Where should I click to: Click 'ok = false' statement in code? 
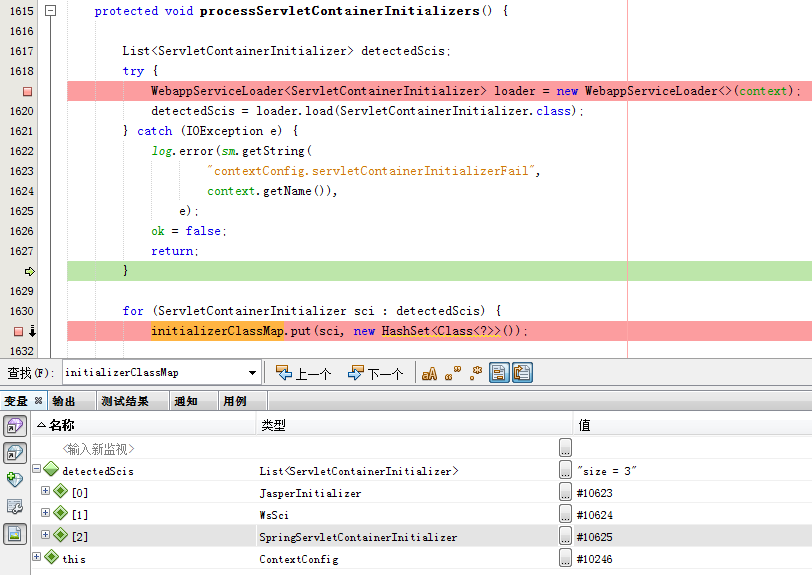(x=187, y=231)
